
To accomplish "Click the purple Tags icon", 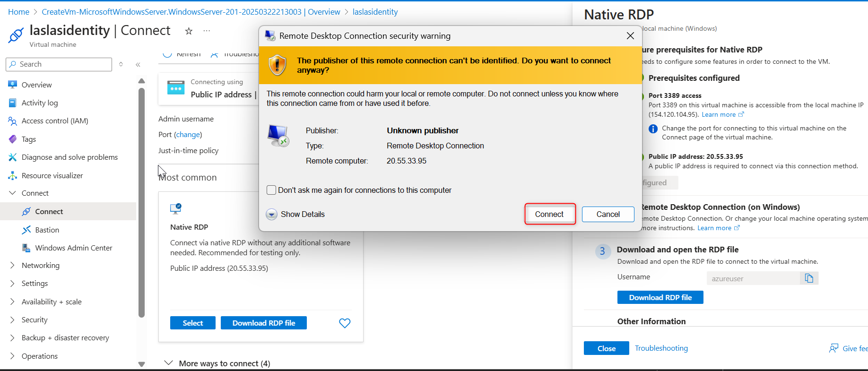I will [x=13, y=139].
